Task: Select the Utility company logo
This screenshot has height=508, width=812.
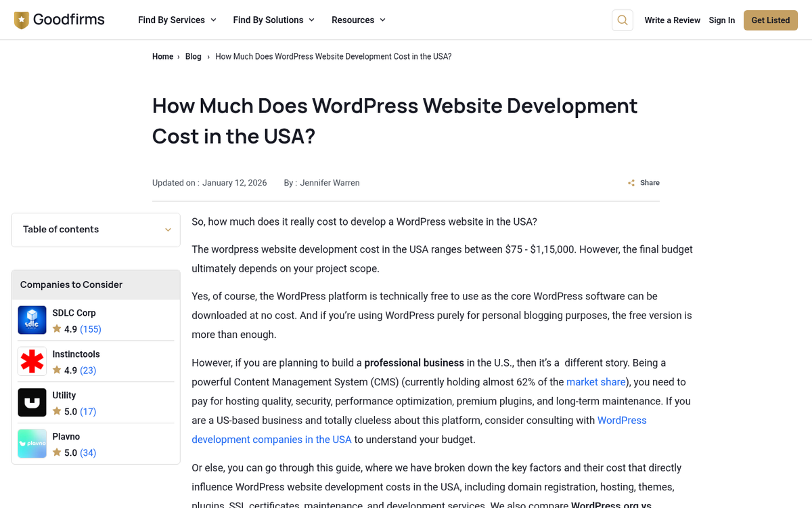Action: [32, 402]
